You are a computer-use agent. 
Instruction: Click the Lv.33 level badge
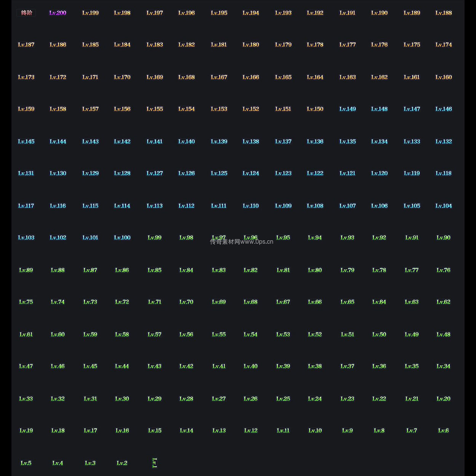[26, 399]
